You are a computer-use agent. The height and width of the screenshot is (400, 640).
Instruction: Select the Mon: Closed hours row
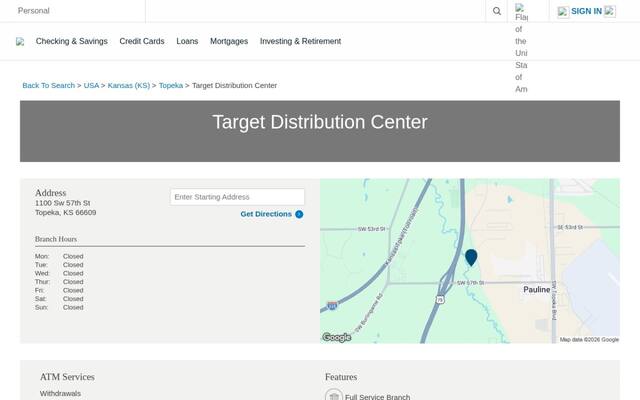tap(59, 256)
